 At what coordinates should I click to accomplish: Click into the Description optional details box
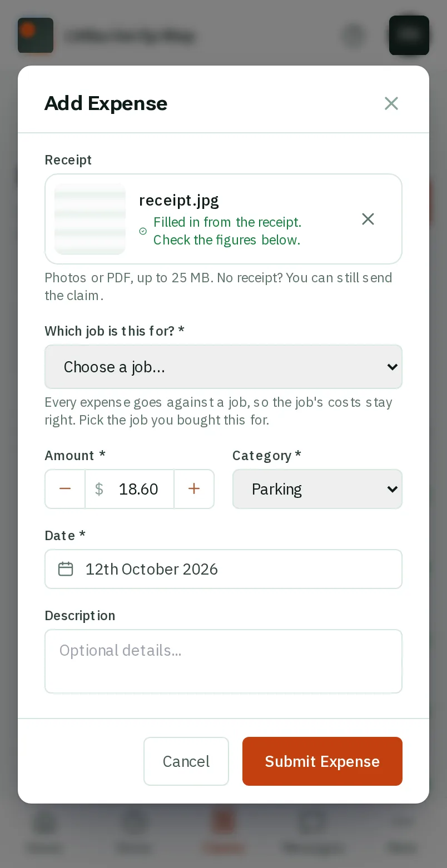(223, 661)
